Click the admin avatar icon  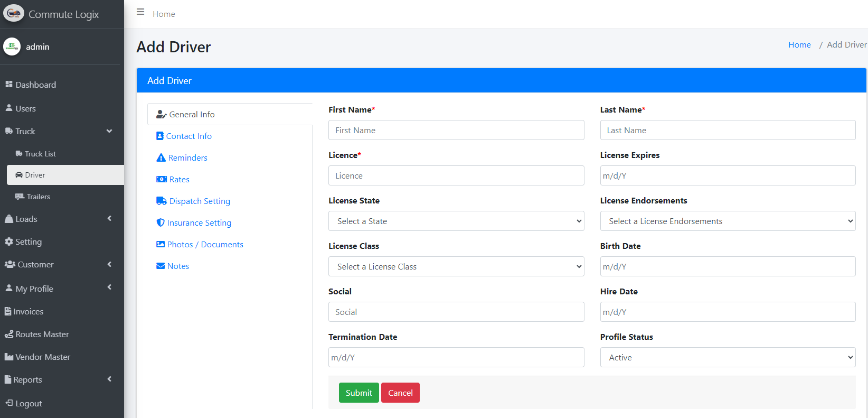(12, 47)
